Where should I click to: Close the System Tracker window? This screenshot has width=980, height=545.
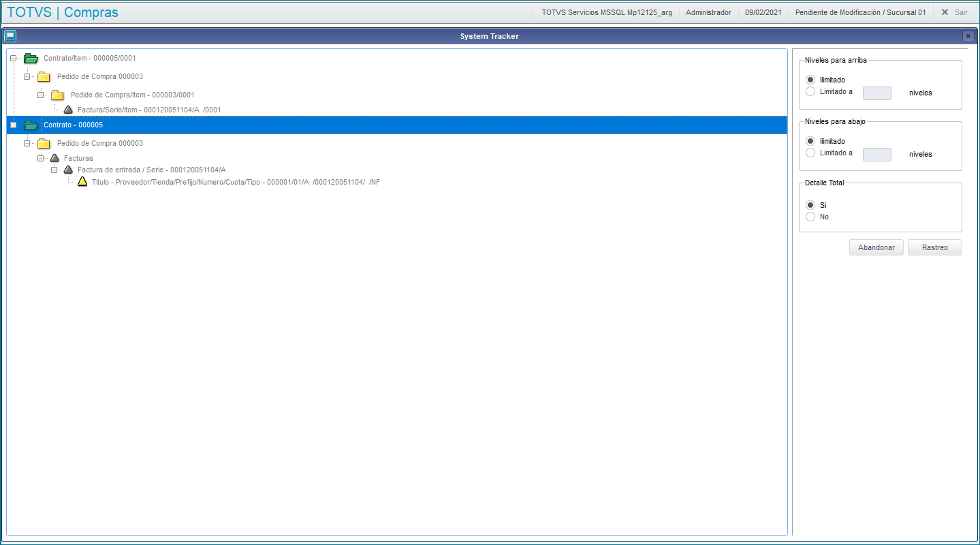tap(968, 36)
